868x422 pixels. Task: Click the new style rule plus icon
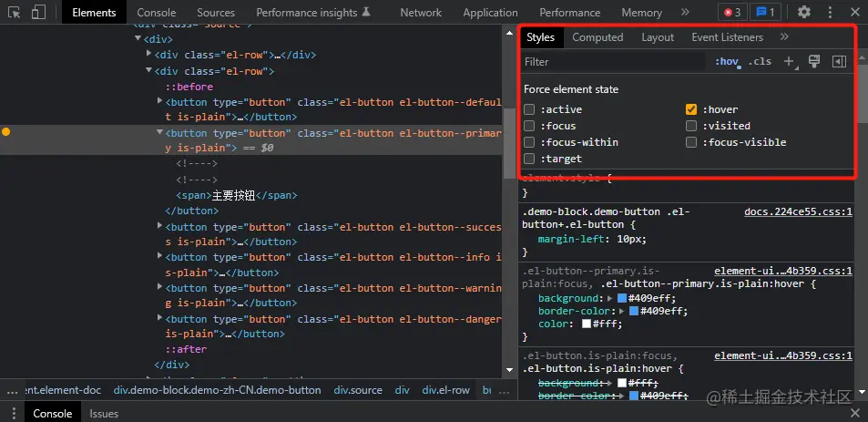point(790,61)
